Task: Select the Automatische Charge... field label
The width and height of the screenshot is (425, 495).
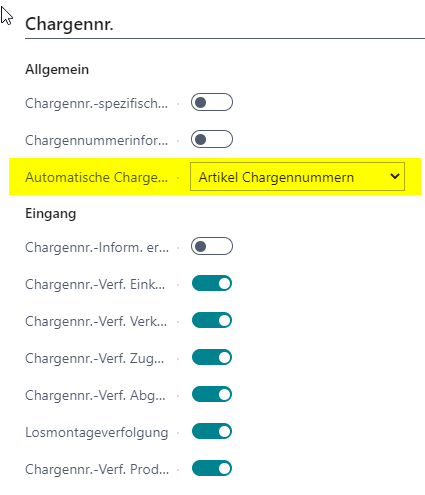Action: click(x=97, y=177)
